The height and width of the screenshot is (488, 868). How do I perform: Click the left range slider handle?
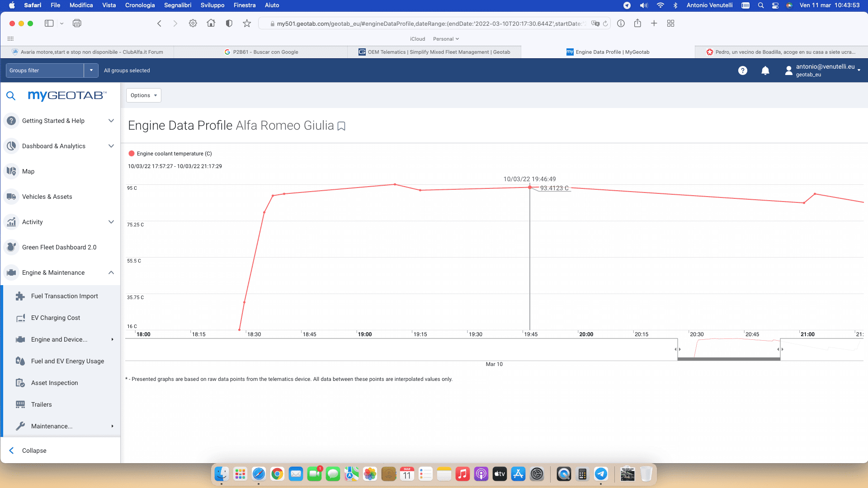[x=678, y=349]
